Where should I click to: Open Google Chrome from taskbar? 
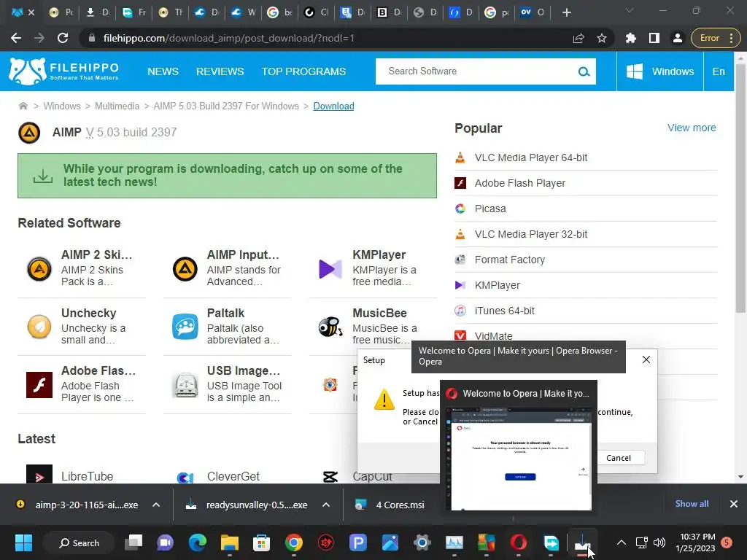tap(293, 542)
